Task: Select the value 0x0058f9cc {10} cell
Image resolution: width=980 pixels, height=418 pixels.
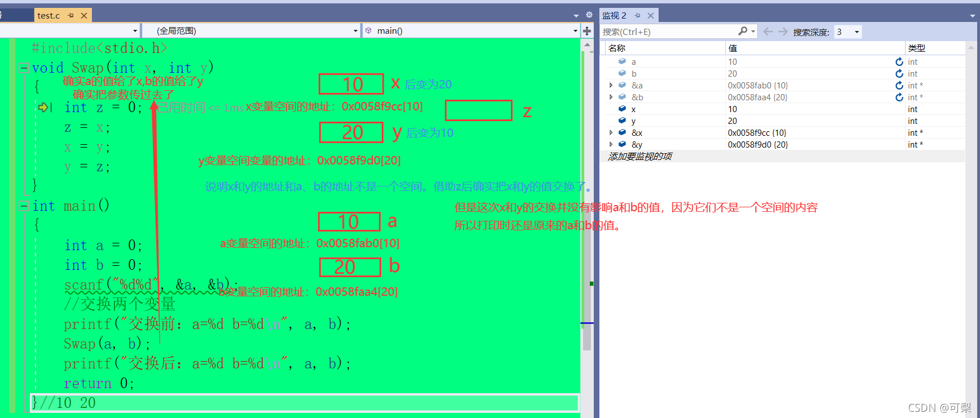Action: point(757,132)
